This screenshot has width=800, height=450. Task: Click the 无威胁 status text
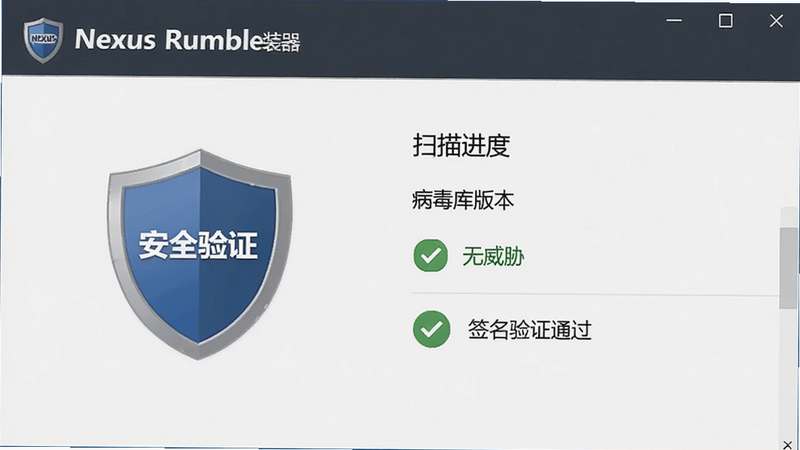click(493, 256)
